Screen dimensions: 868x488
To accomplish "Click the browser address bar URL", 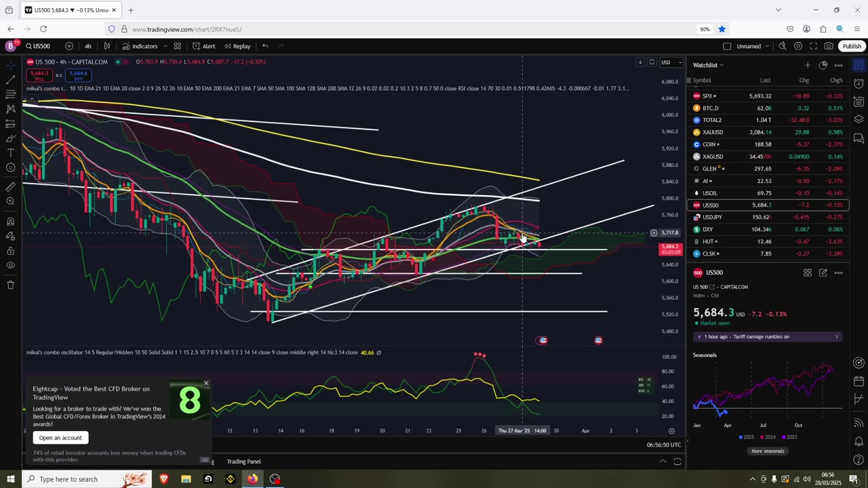I will 186,30.
